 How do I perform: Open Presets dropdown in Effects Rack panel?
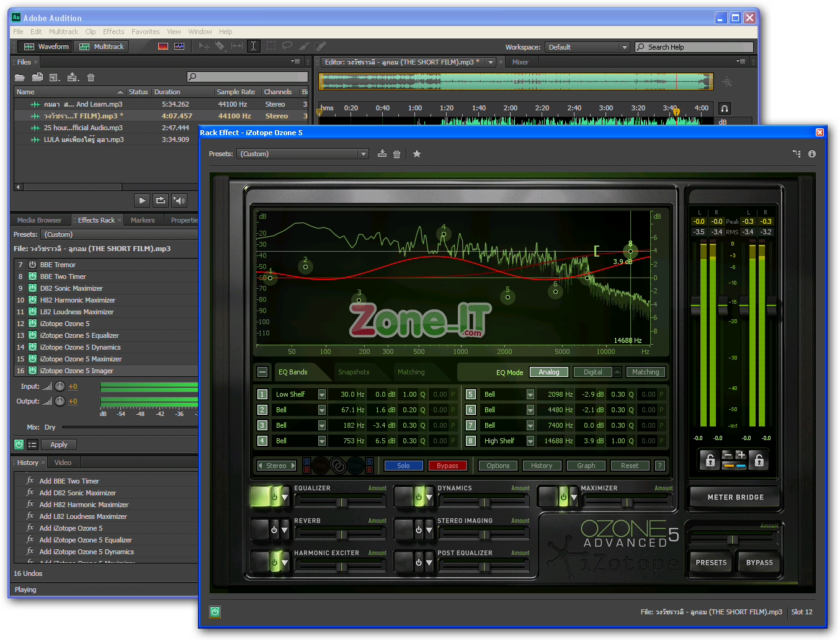click(x=119, y=234)
